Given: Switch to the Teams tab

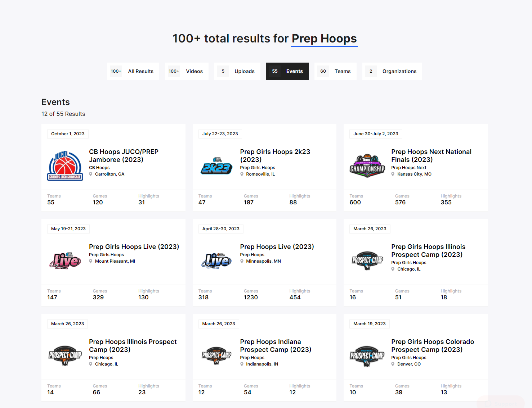Looking at the screenshot, I should [335, 71].
